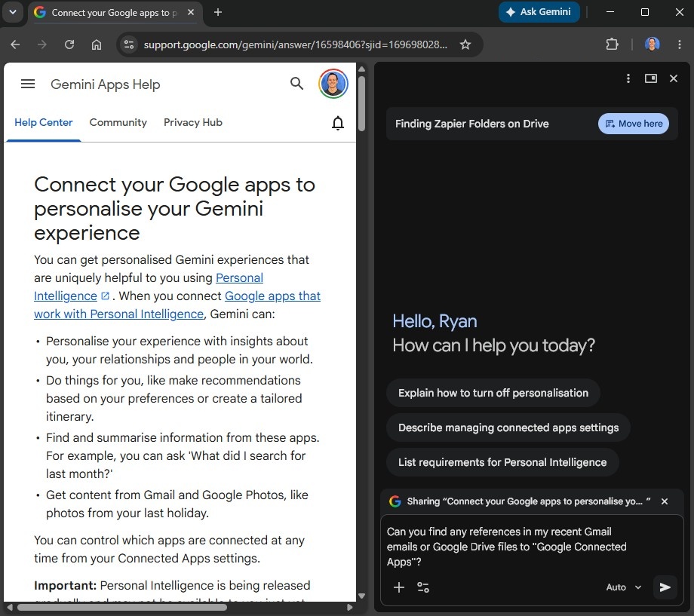Close the Gemini side panel

[x=674, y=78]
